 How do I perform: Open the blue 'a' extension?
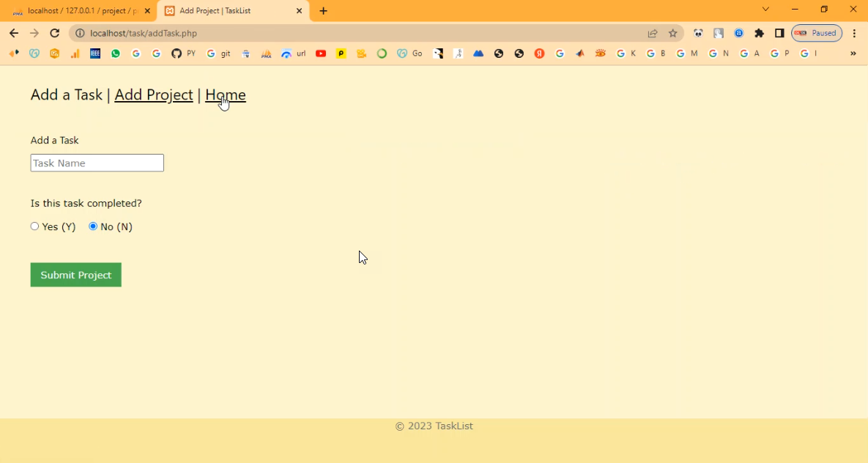[x=738, y=33]
